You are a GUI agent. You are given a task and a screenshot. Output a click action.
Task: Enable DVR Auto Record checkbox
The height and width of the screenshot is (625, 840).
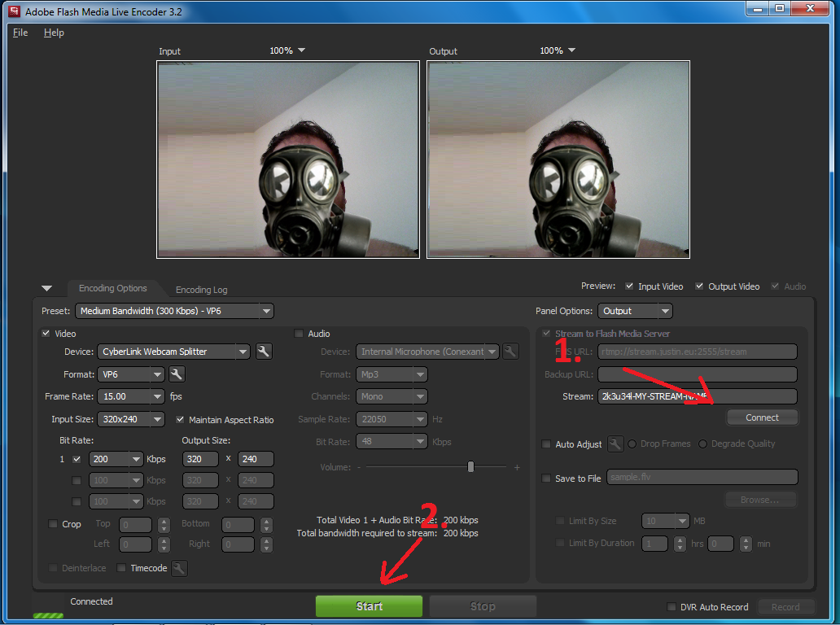pos(672,607)
